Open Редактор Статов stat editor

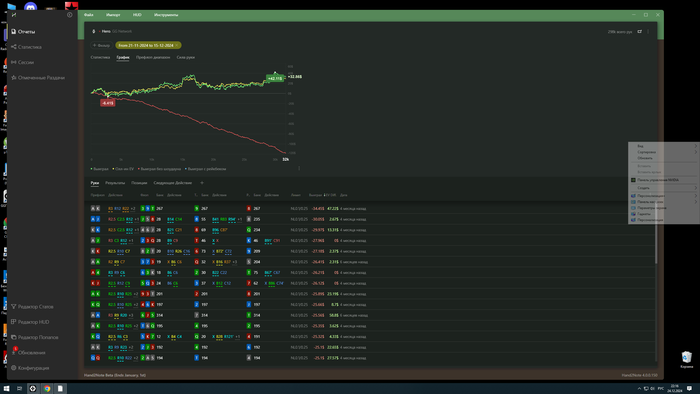[35, 307]
